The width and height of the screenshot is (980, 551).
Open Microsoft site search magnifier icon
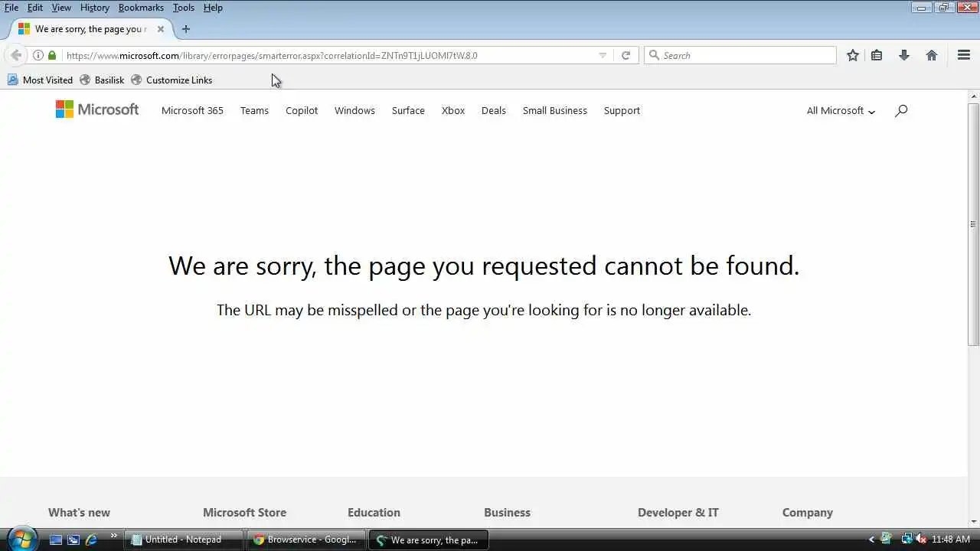pos(901,110)
